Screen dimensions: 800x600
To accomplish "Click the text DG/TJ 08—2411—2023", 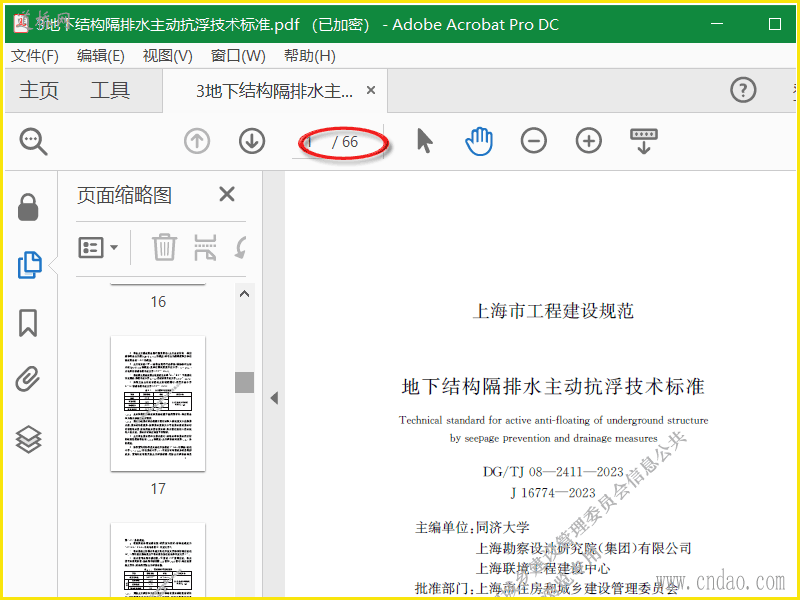I will click(553, 471).
